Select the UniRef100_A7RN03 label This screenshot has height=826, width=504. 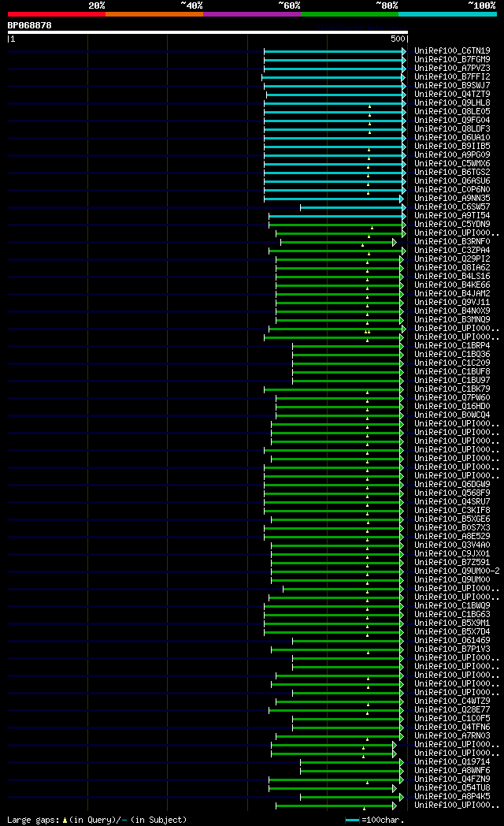point(452,736)
